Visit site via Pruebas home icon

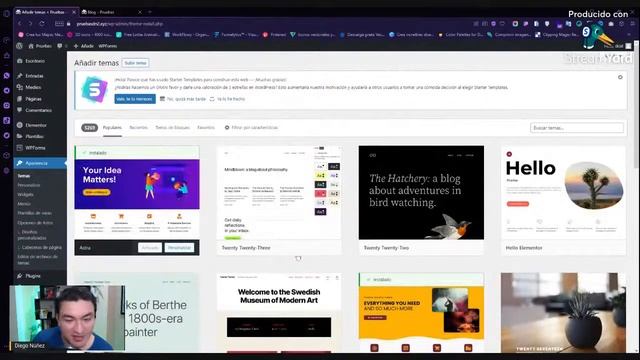coord(40,46)
